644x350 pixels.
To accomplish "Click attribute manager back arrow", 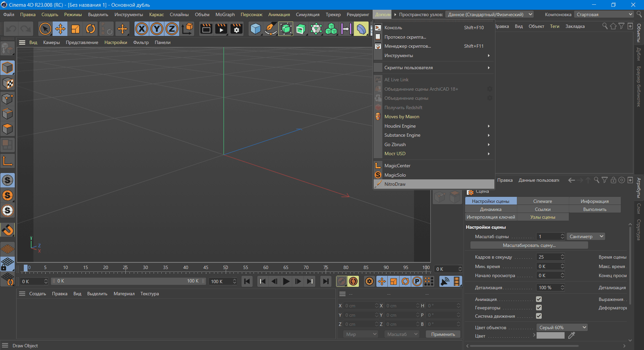I will click(572, 180).
